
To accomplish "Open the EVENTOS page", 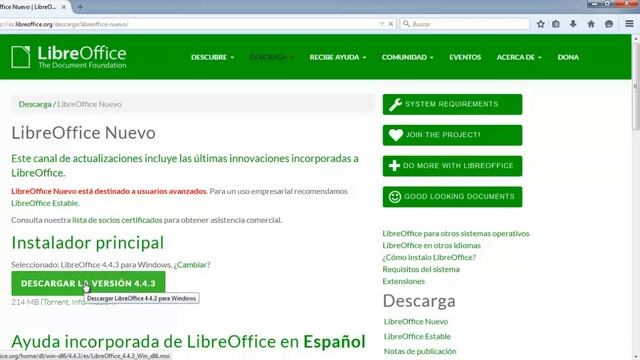I will (465, 57).
